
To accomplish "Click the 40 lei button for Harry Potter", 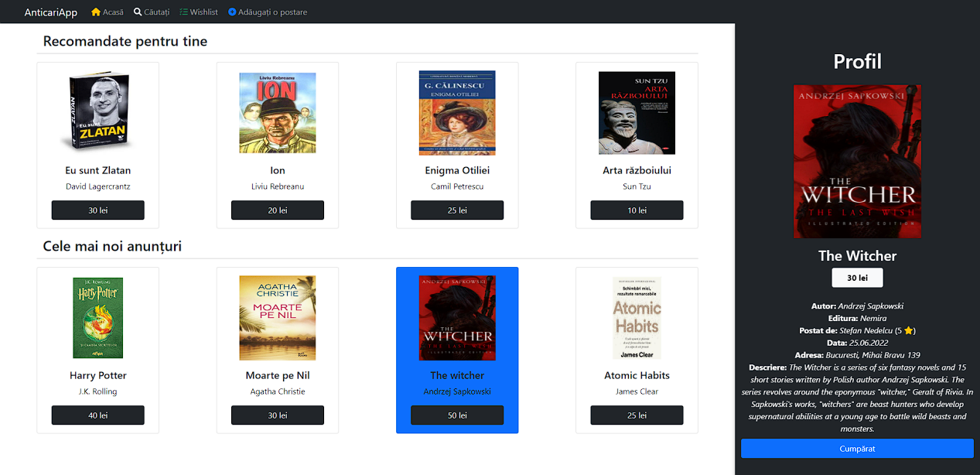I will pyautogui.click(x=98, y=415).
